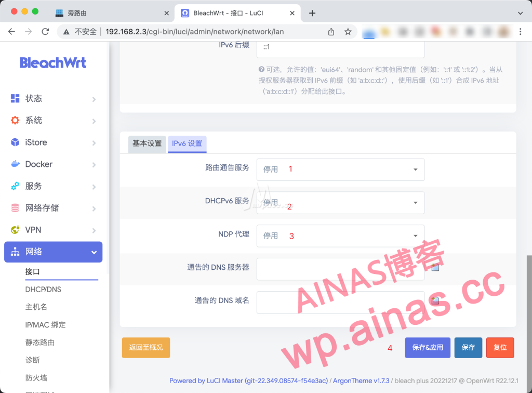Click the share icon in address bar
The image size is (532, 393).
pyautogui.click(x=331, y=32)
